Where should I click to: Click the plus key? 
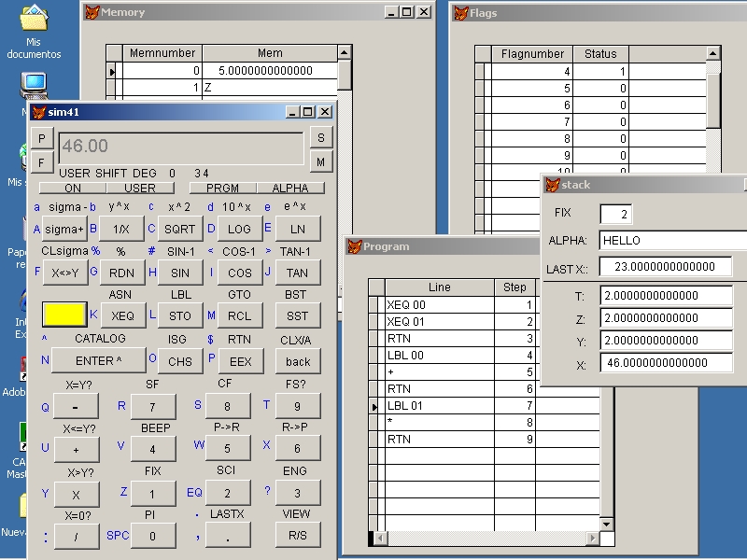[x=77, y=450]
